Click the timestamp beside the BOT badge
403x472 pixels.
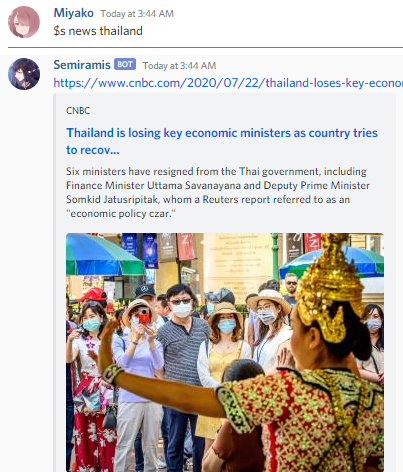179,66
